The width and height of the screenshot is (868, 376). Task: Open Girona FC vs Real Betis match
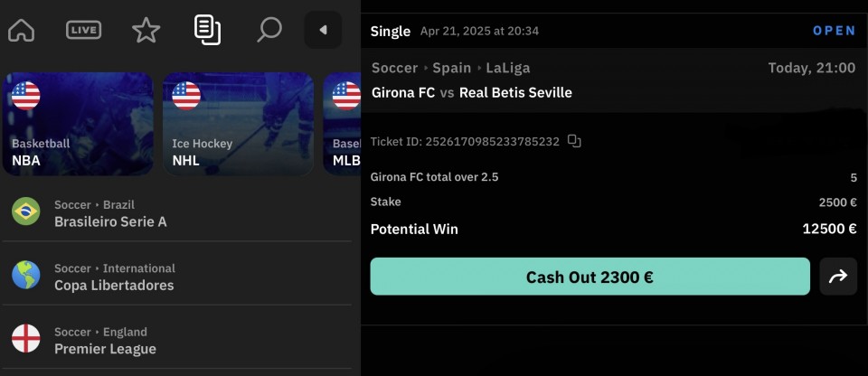point(472,92)
